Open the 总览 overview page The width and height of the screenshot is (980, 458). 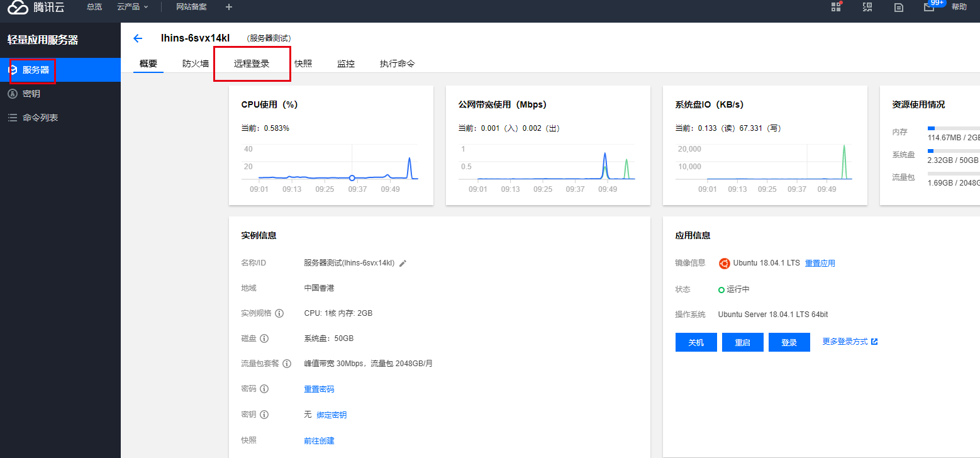tap(94, 7)
